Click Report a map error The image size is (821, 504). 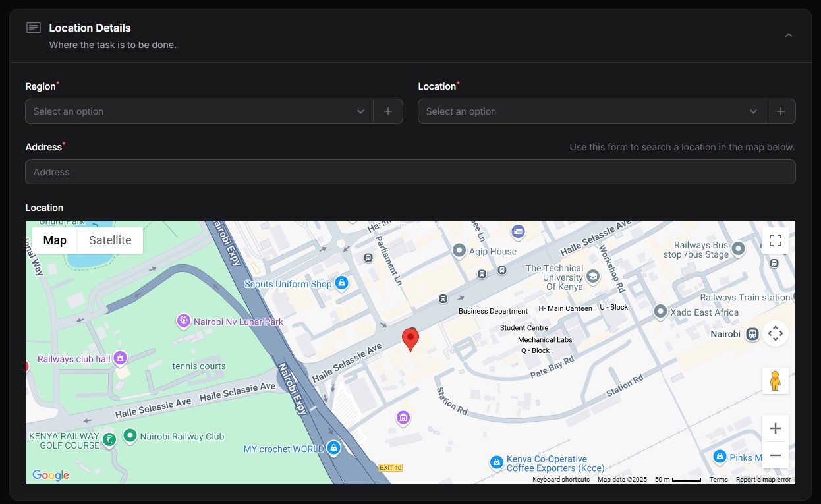coord(763,480)
